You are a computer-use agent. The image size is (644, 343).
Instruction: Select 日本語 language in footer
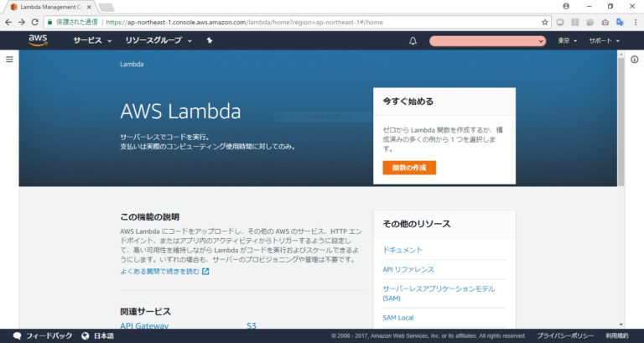click(x=103, y=335)
